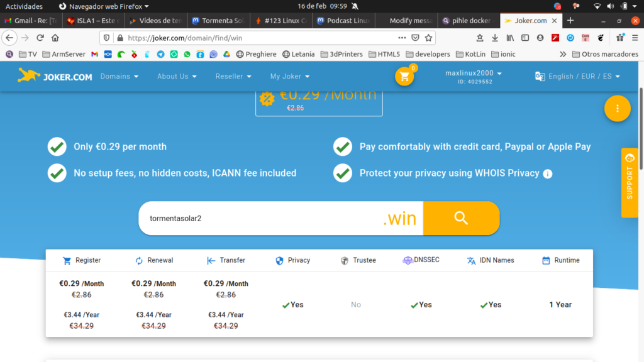Reload the current Joker.com page
Viewport: 644px width, 362px height.
40,38
